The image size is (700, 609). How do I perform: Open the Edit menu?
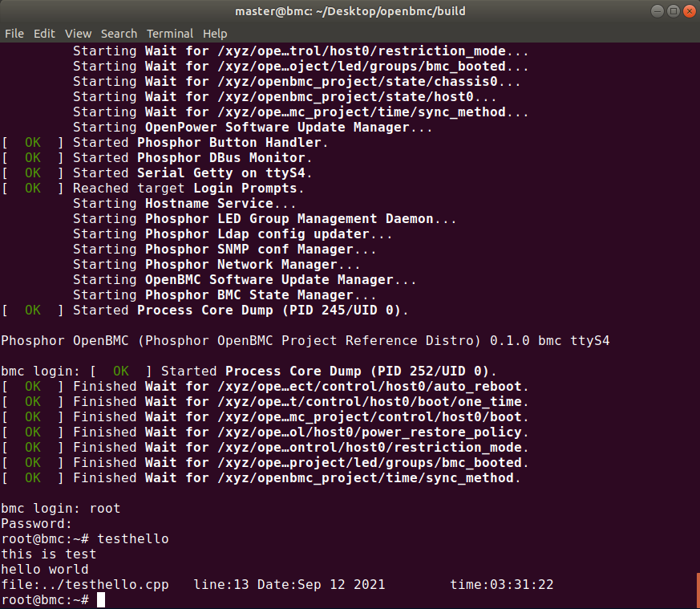[x=44, y=34]
